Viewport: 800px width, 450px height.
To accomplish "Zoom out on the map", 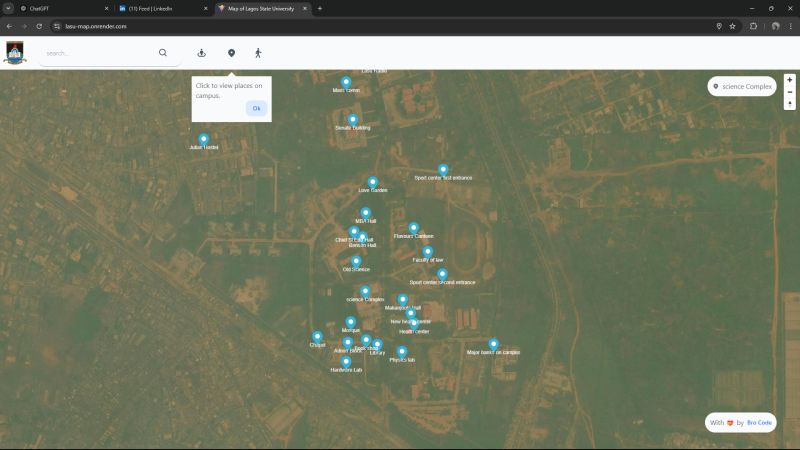I will click(x=790, y=92).
